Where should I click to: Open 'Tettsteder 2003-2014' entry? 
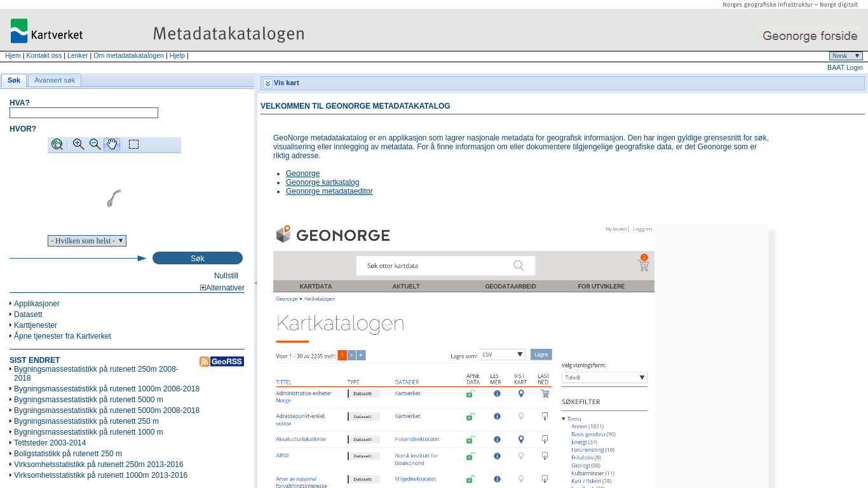coord(50,443)
